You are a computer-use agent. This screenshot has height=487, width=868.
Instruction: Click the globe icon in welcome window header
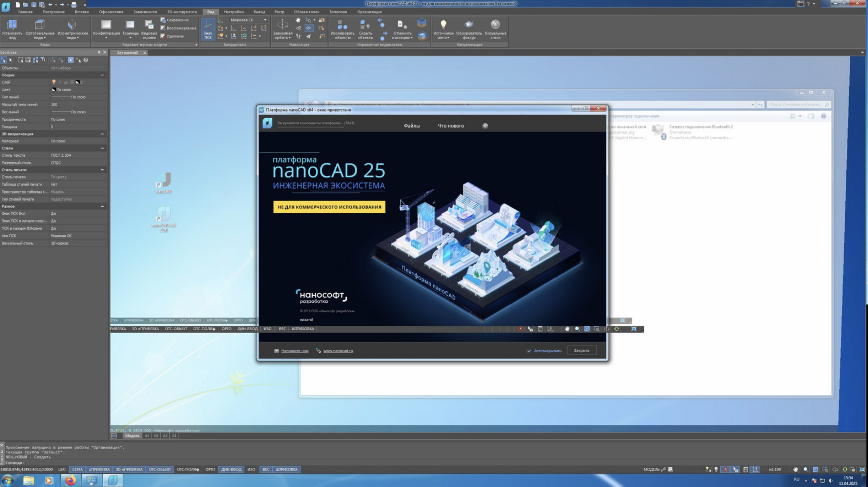click(485, 126)
